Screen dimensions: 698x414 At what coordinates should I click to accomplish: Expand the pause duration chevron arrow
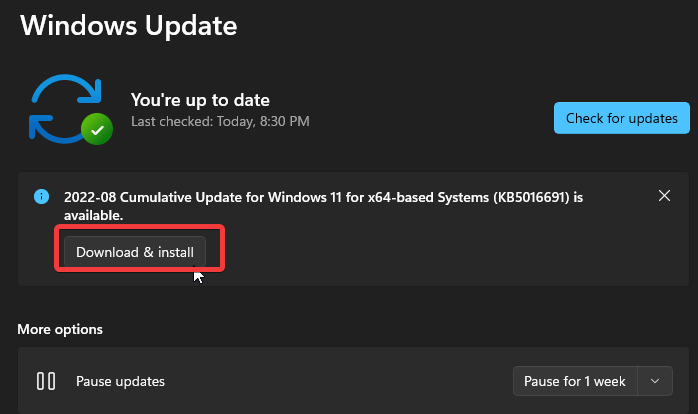click(x=655, y=381)
